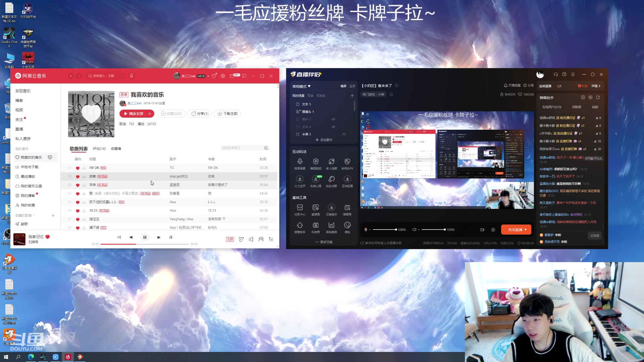Select the 装扮 dress-up tool
This screenshot has width=644, height=362.
(347, 227)
